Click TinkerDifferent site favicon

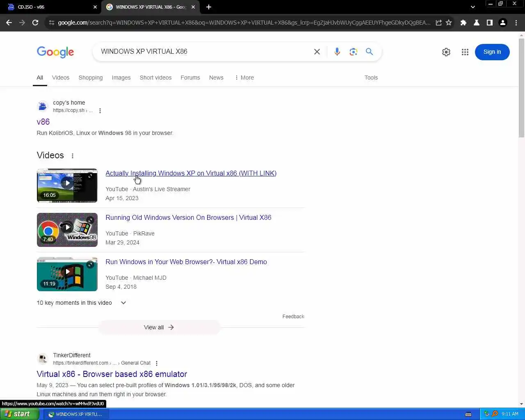(x=42, y=359)
